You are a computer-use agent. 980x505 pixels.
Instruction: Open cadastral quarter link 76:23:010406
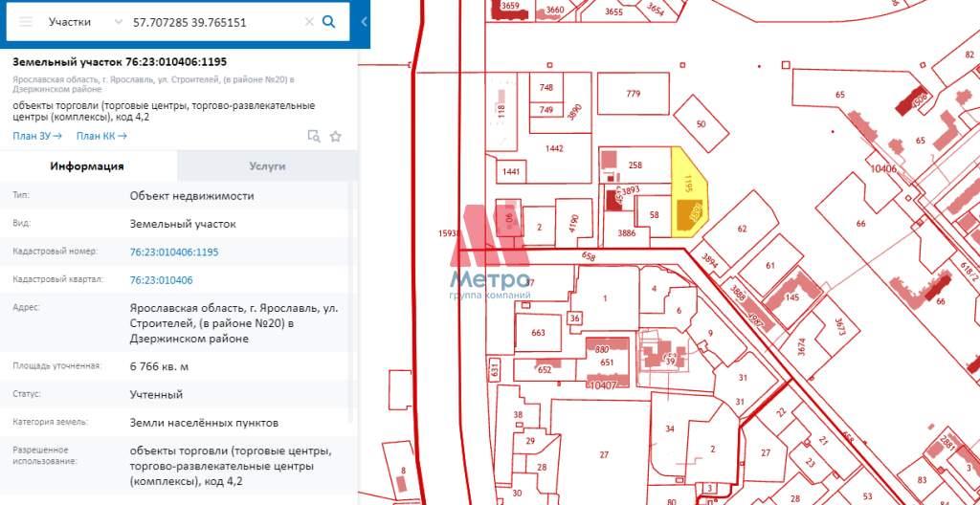click(x=161, y=280)
